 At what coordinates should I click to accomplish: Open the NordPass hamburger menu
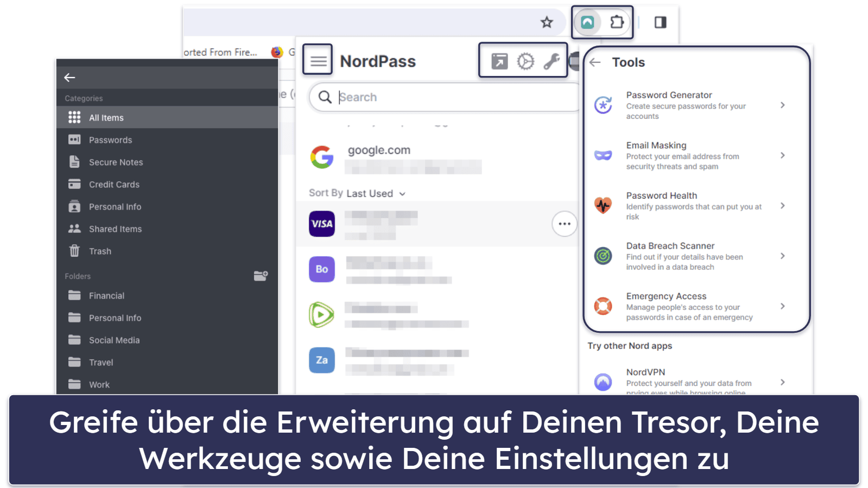318,61
